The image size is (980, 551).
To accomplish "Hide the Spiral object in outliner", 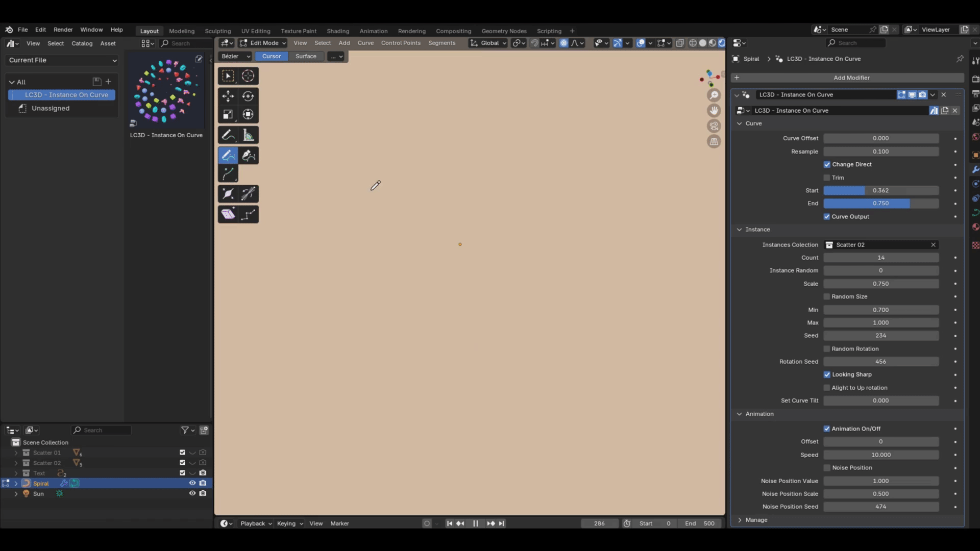I will (192, 483).
